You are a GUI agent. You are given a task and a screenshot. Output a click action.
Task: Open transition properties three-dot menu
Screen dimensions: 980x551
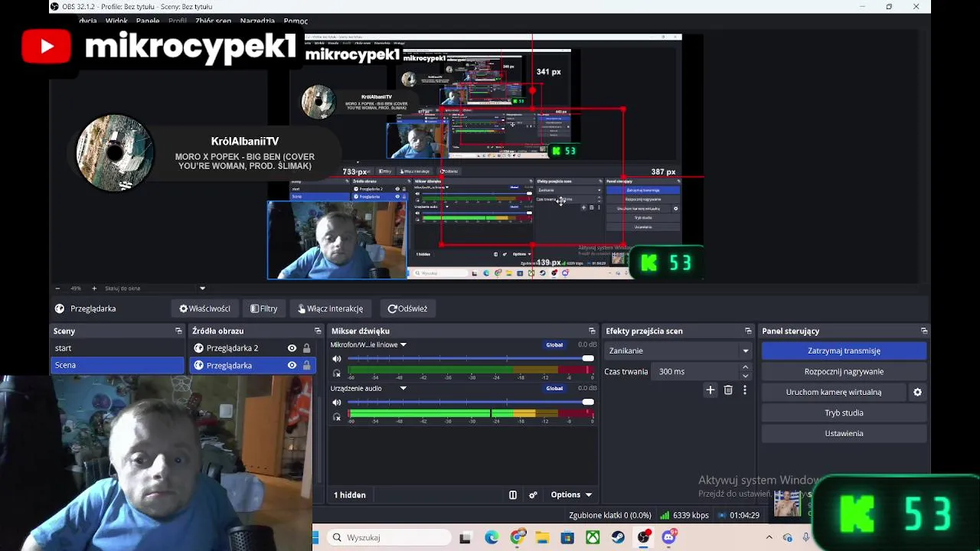745,390
